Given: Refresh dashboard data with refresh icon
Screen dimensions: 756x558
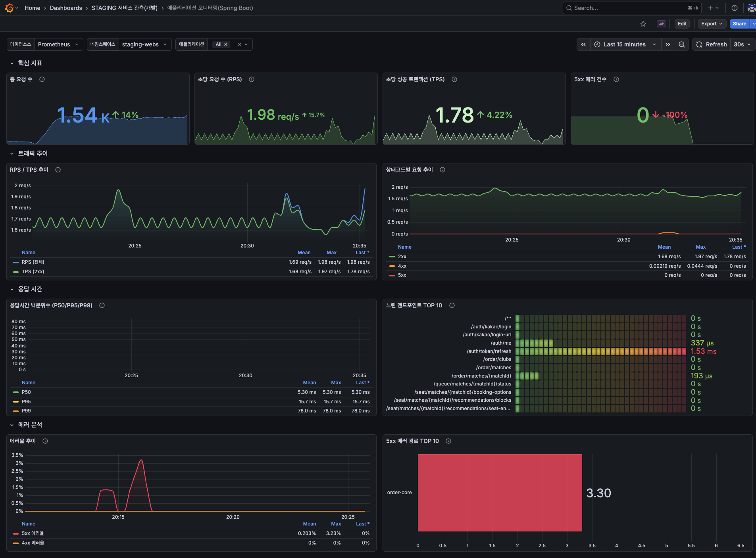Looking at the screenshot, I should point(698,44).
